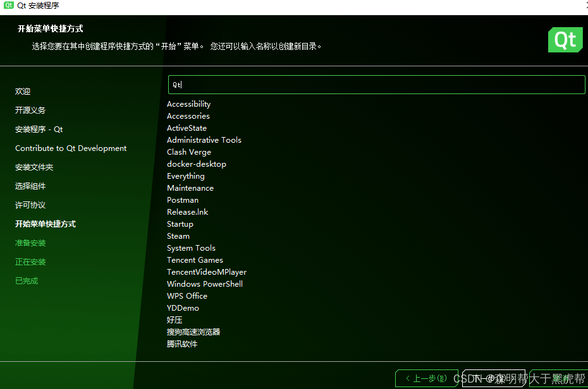
Task: Click the 下一步 next button
Action: [x=494, y=378]
